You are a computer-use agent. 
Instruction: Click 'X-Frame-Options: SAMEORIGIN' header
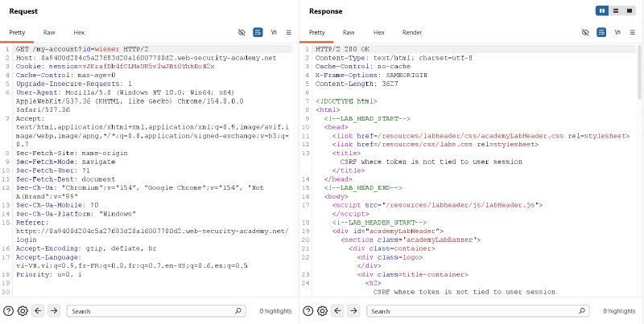tap(371, 75)
